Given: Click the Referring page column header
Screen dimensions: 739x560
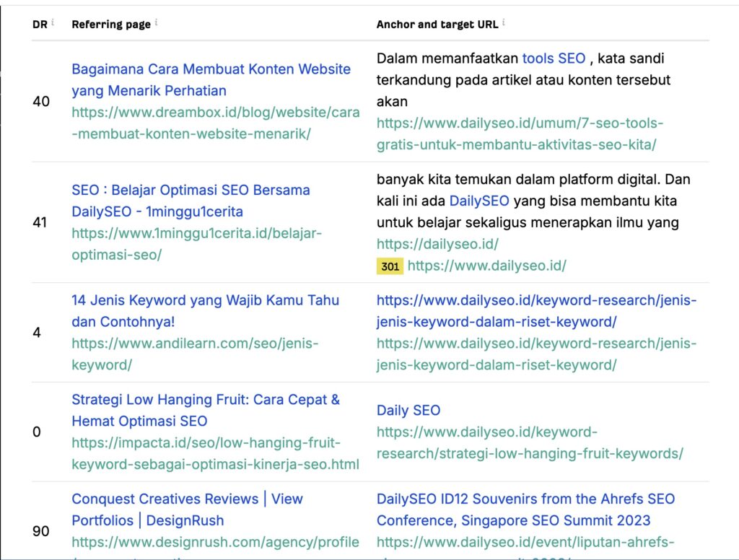Looking at the screenshot, I should click(x=111, y=25).
